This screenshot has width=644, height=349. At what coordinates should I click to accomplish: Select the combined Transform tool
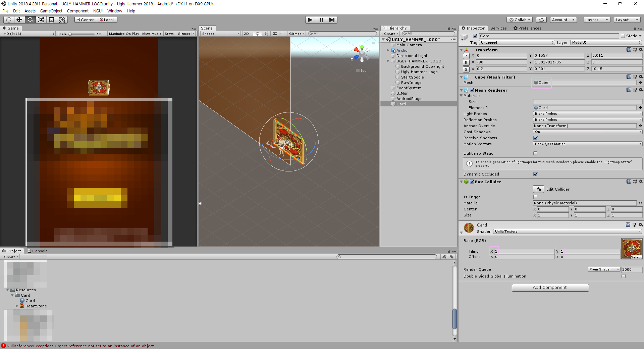click(62, 20)
